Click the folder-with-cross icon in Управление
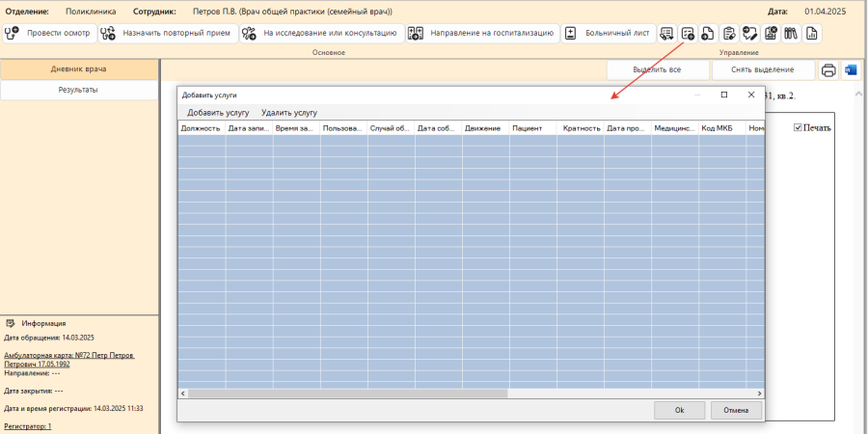868x434 pixels. pos(770,33)
